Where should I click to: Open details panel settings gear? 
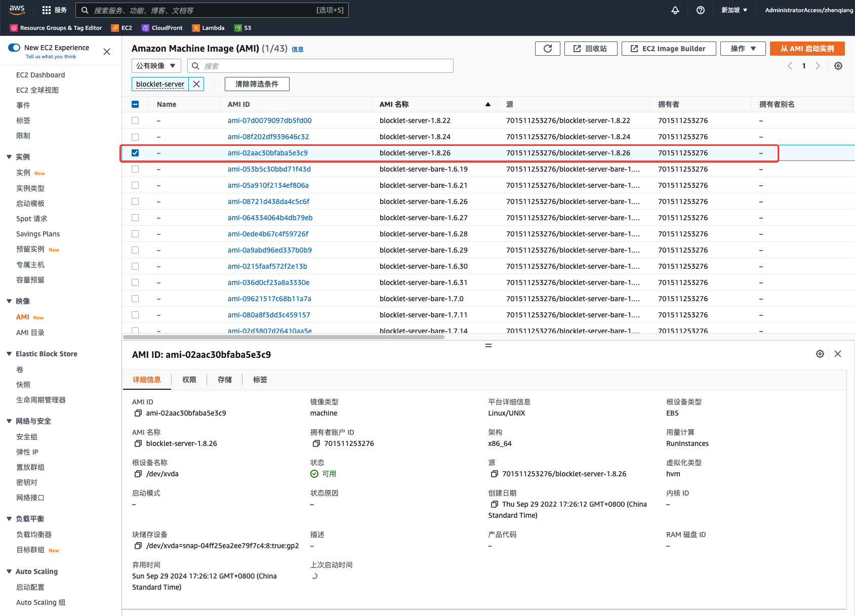tap(820, 354)
